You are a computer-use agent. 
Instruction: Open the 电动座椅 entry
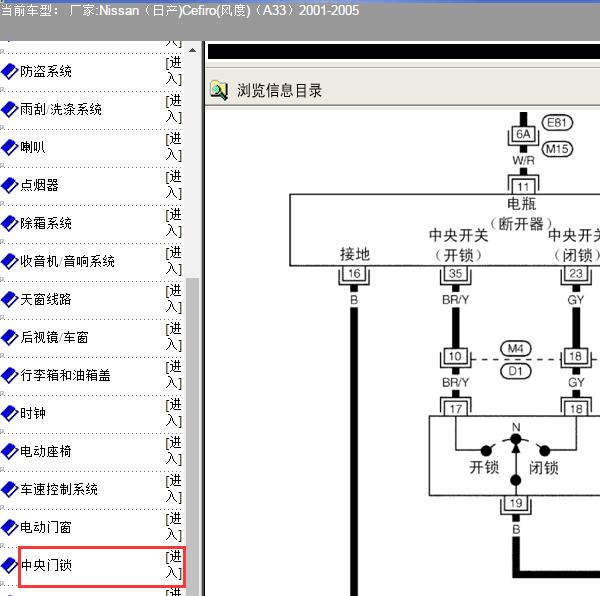tap(46, 451)
